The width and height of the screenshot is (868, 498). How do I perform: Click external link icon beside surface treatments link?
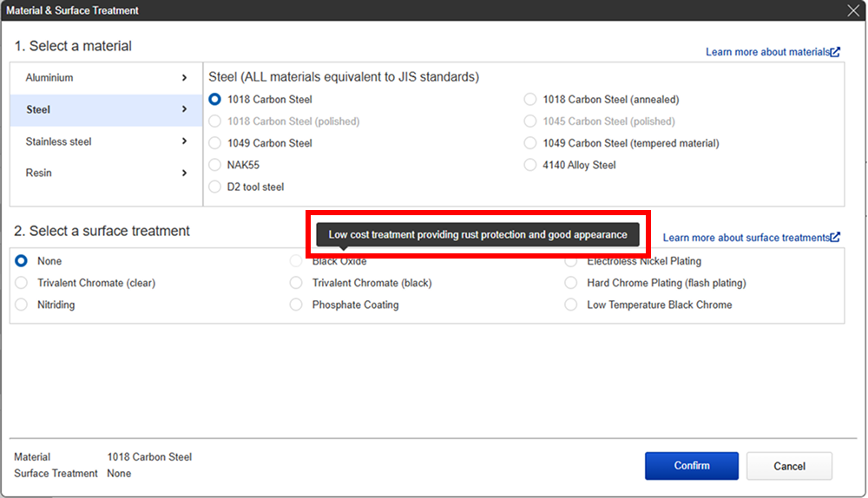(835, 238)
